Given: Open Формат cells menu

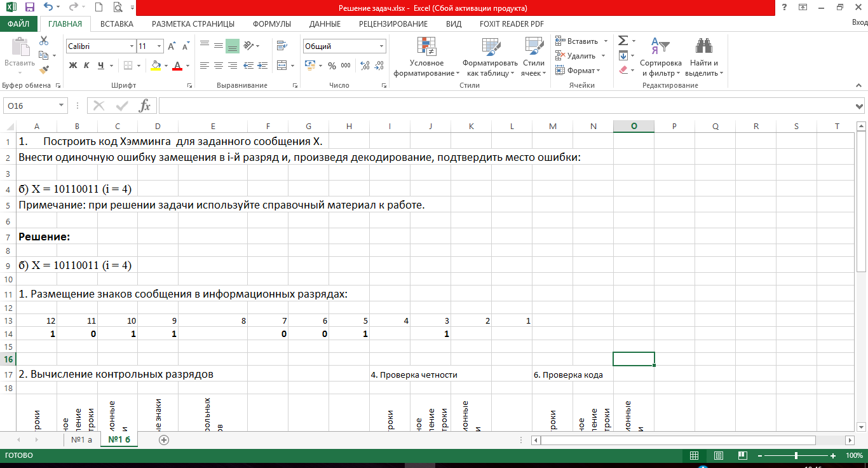Looking at the screenshot, I should click(x=578, y=71).
